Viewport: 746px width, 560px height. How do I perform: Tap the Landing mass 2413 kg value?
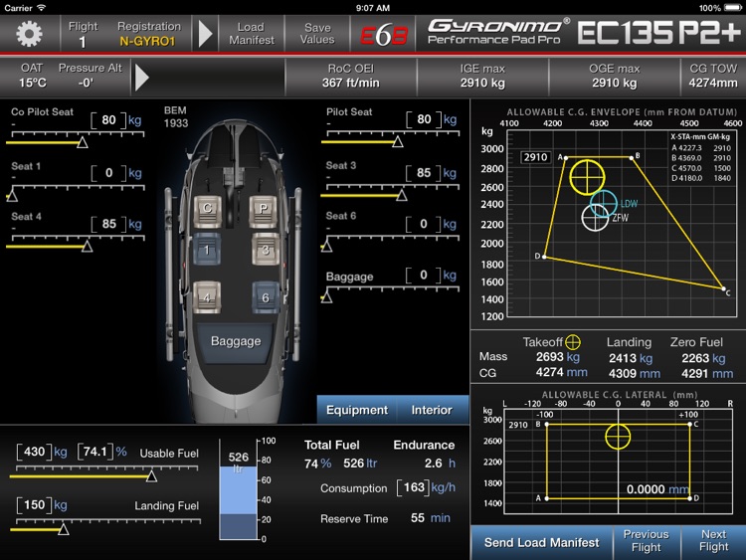[631, 358]
